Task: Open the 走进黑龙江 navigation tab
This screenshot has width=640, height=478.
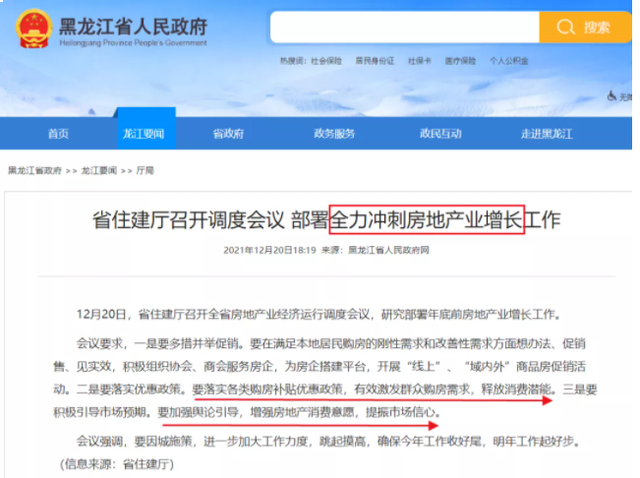Action: [547, 133]
